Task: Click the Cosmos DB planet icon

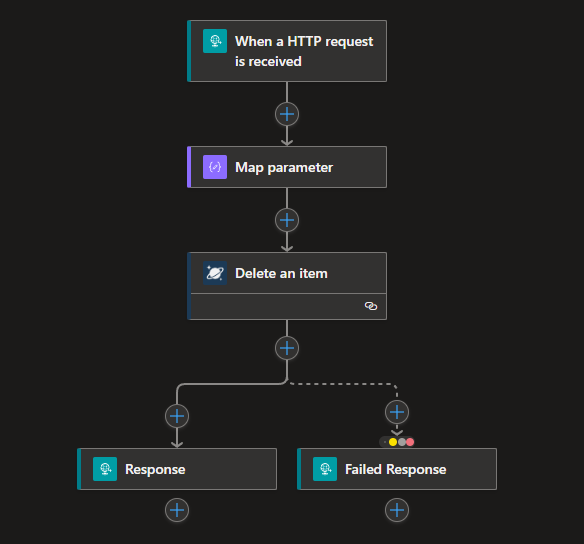Action: (215, 273)
